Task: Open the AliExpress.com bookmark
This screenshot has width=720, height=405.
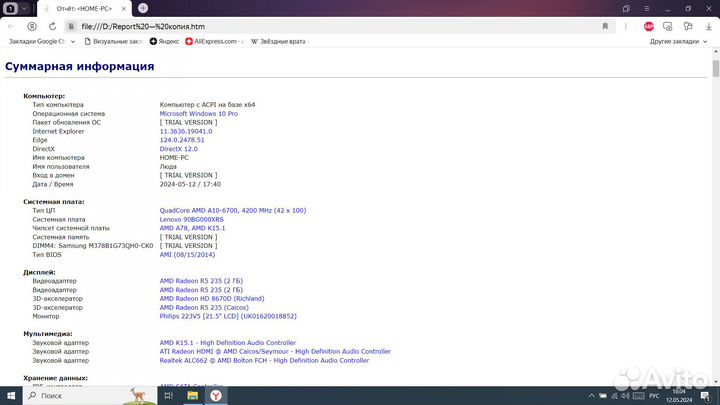Action: (214, 41)
